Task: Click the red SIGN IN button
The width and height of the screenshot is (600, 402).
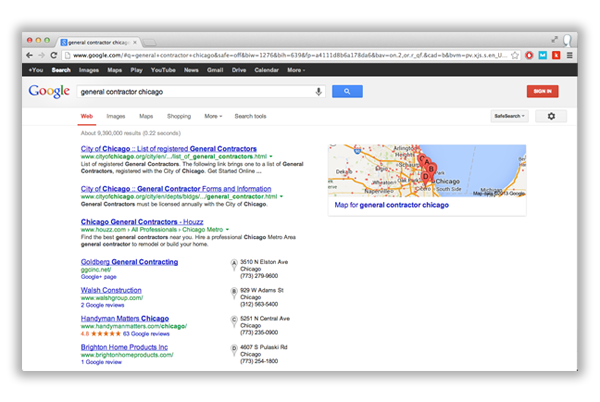Action: point(543,91)
